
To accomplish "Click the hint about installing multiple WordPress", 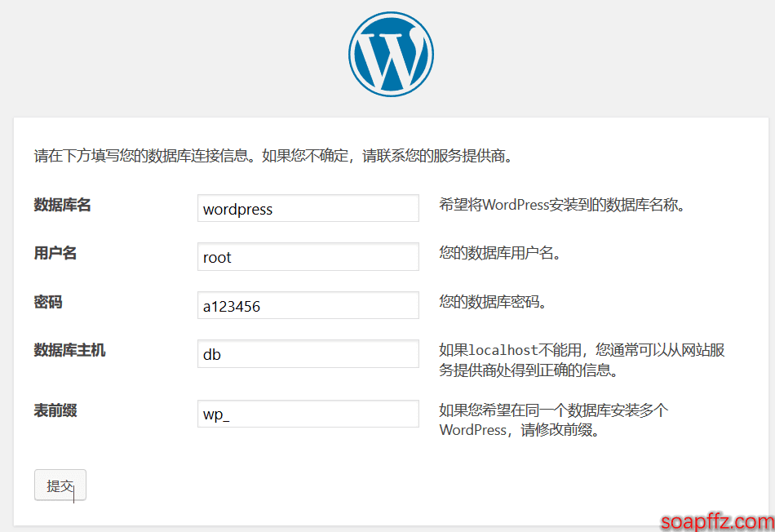I will coord(554,419).
